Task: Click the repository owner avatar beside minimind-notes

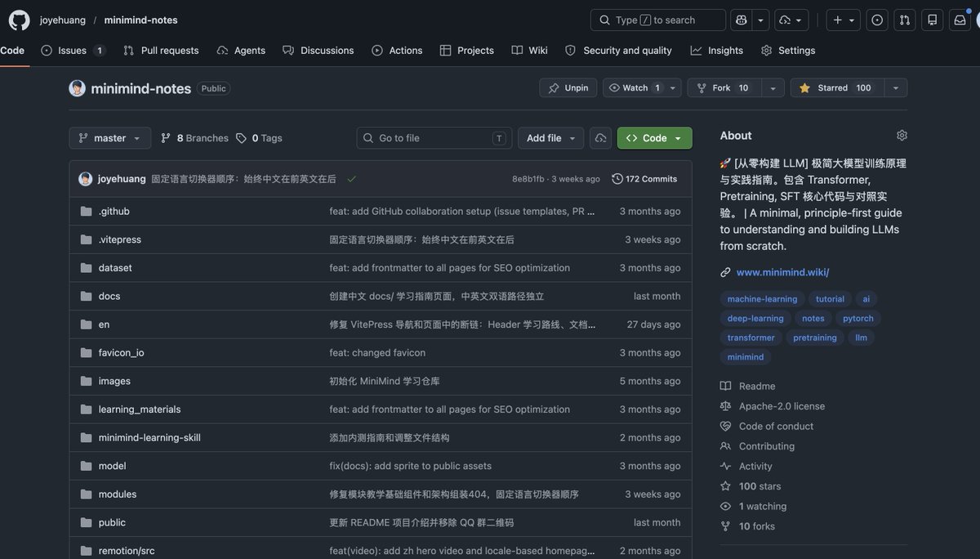Action: (77, 88)
